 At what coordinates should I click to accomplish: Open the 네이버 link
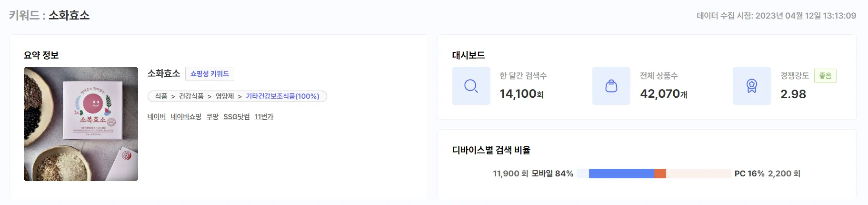pyautogui.click(x=157, y=117)
